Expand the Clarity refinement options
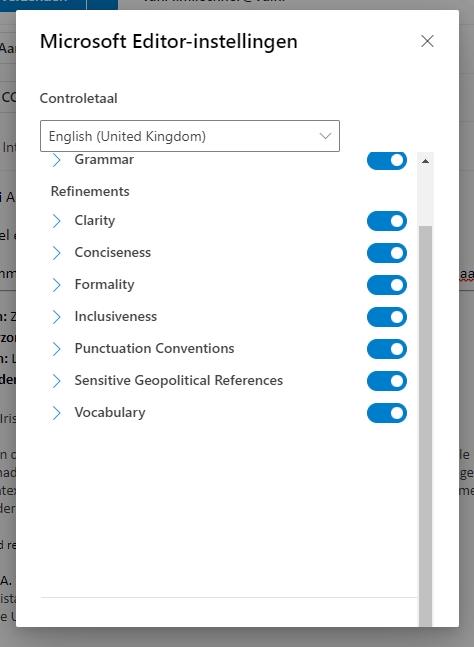Screen dimensions: 474x647 pyautogui.click(x=57, y=221)
